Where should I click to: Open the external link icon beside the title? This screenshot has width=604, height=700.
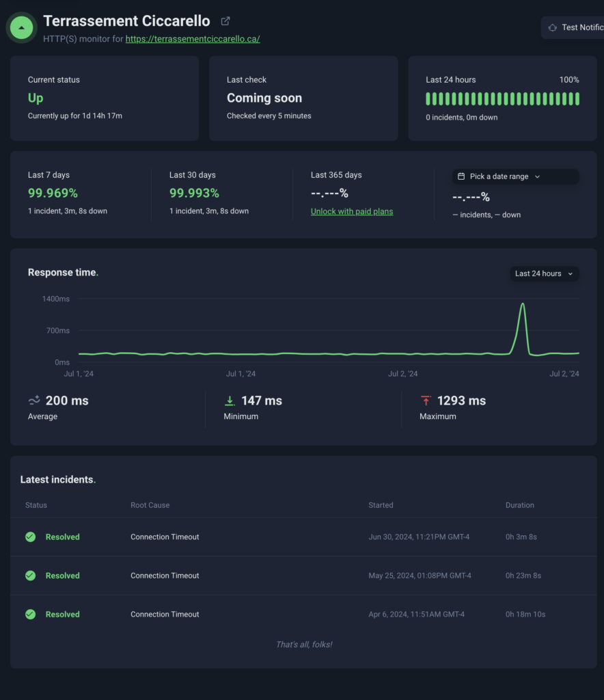click(x=225, y=21)
